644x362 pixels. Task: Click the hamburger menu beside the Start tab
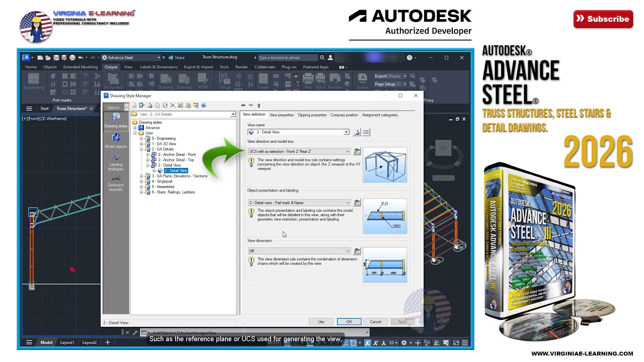coord(29,109)
